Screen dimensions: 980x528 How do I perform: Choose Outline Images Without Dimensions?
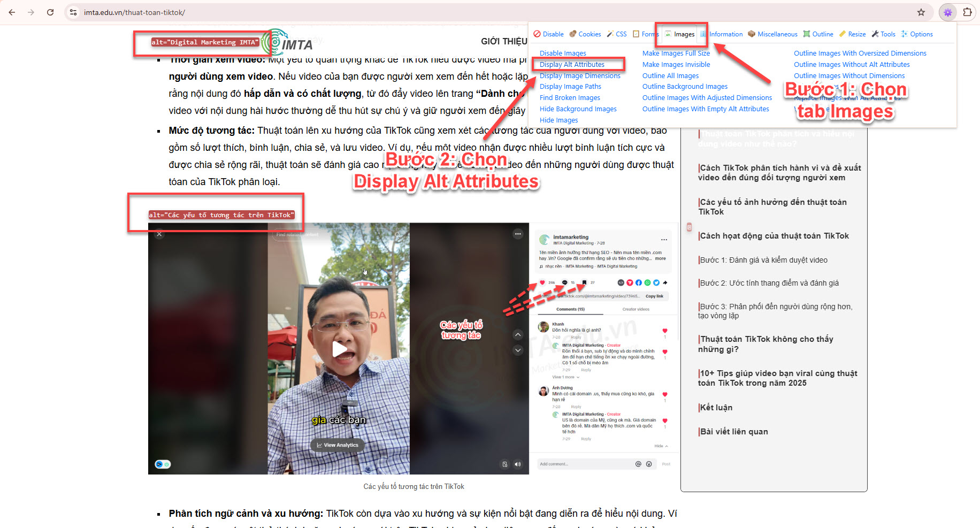[849, 76]
